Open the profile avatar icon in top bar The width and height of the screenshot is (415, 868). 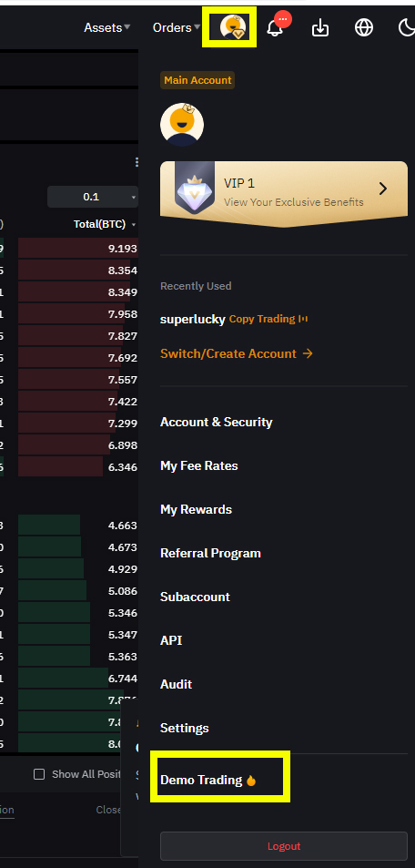(233, 27)
